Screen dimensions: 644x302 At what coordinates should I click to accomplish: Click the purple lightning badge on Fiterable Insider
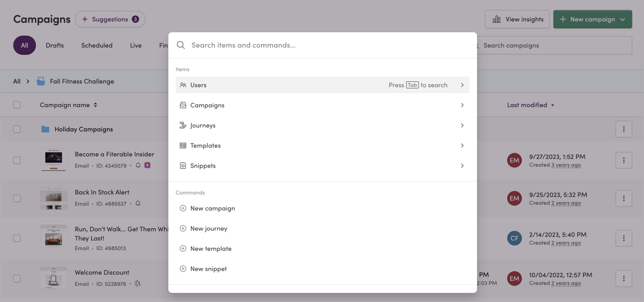click(147, 165)
